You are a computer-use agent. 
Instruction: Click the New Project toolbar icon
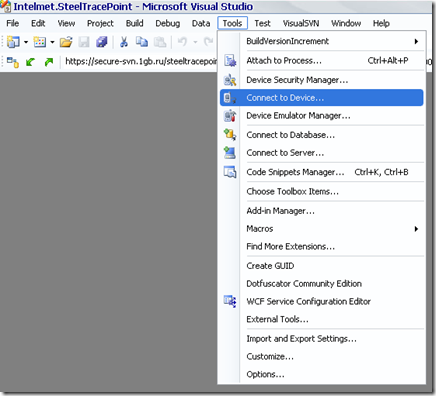[x=13, y=42]
